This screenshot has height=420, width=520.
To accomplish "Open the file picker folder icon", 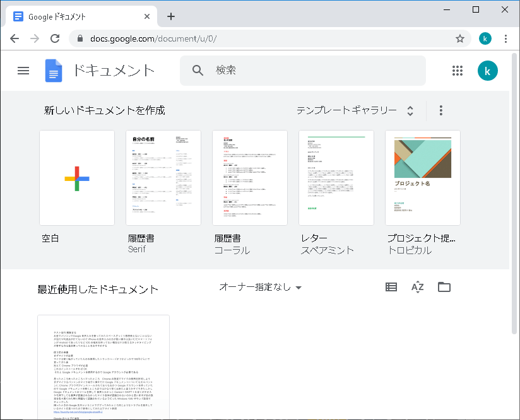I will click(444, 287).
